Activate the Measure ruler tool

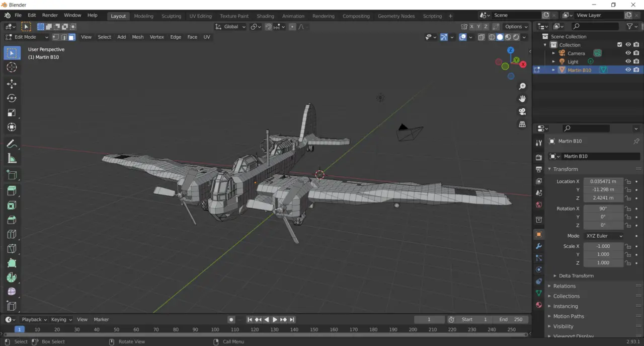click(12, 159)
